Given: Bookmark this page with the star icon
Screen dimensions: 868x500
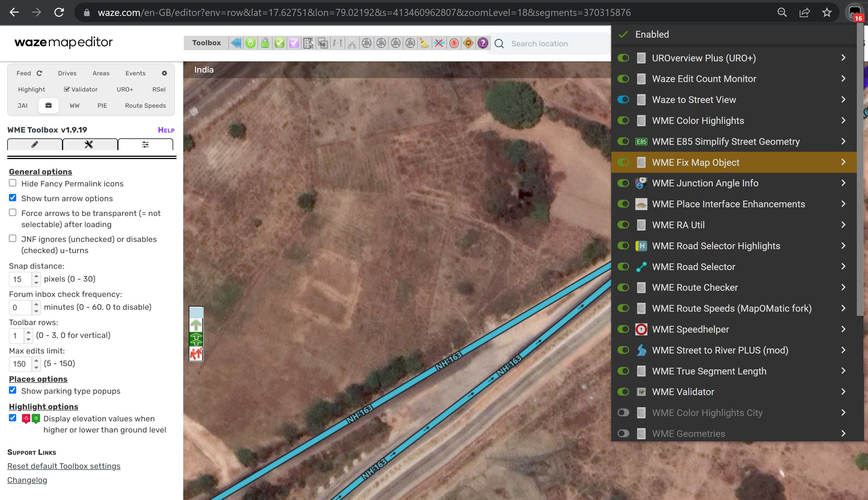Looking at the screenshot, I should (x=827, y=13).
